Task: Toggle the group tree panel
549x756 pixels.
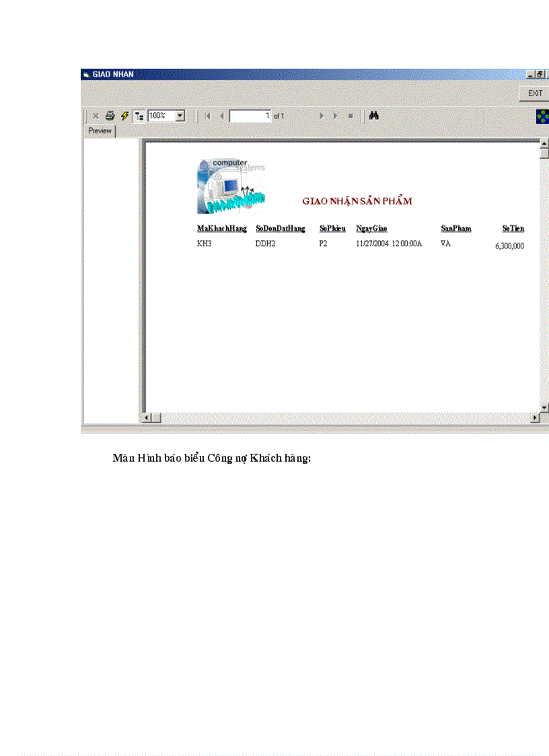Action: click(138, 115)
